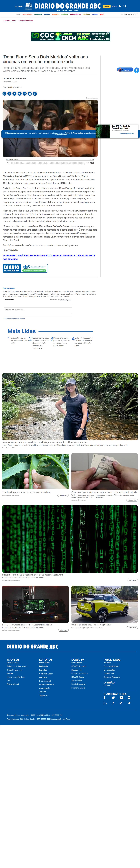140x868 pixels.
Task: Open TikTok icon in footer social links
Action: [x=113, y=703]
